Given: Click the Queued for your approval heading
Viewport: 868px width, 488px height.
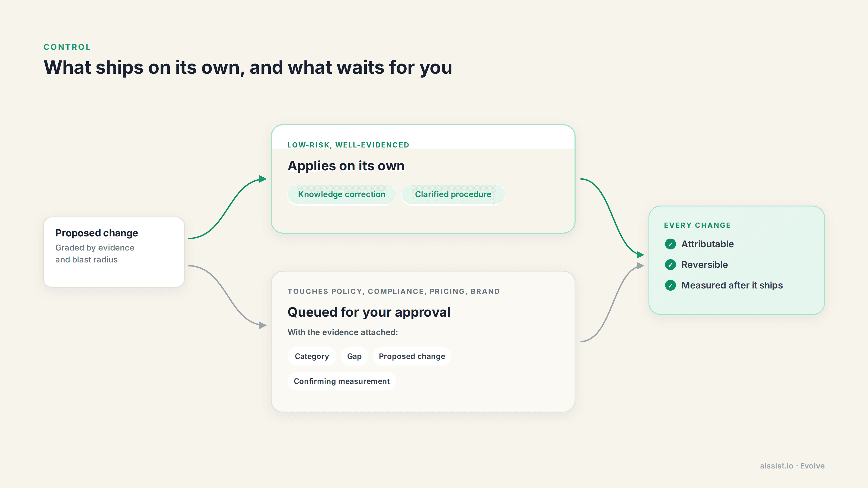Looking at the screenshot, I should pos(369,312).
